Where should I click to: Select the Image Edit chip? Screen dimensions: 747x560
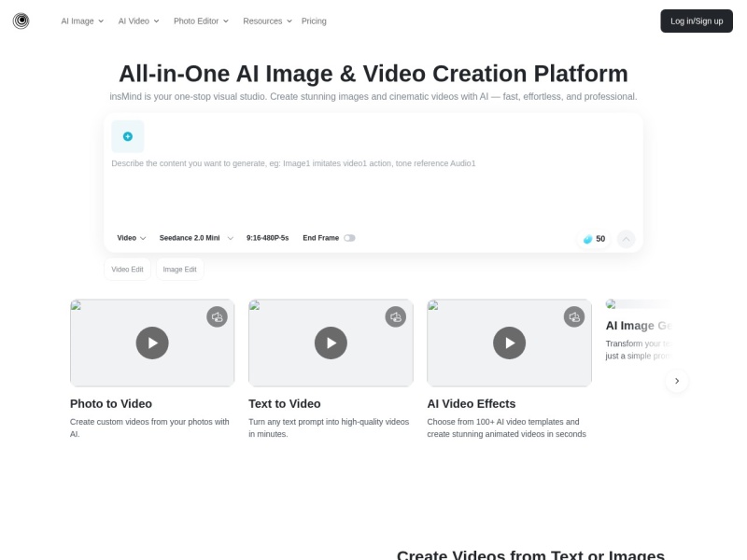tap(179, 270)
